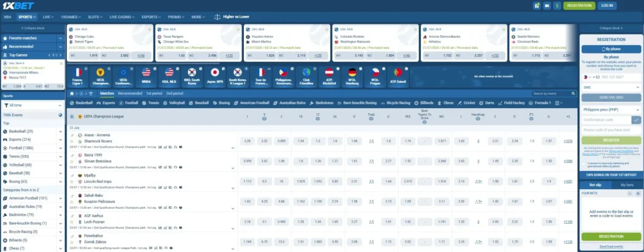Viewport: 644px width, 252px height.
Task: Switch to the My bets tab
Action: [627, 185]
